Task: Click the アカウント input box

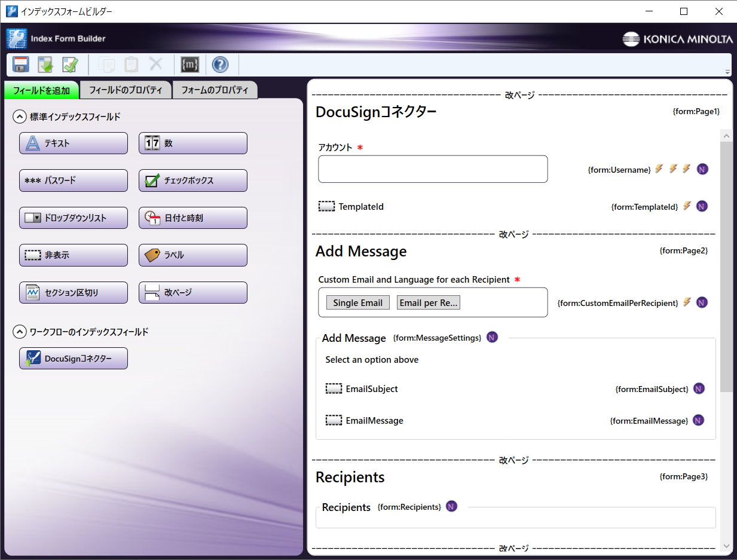Action: point(433,169)
